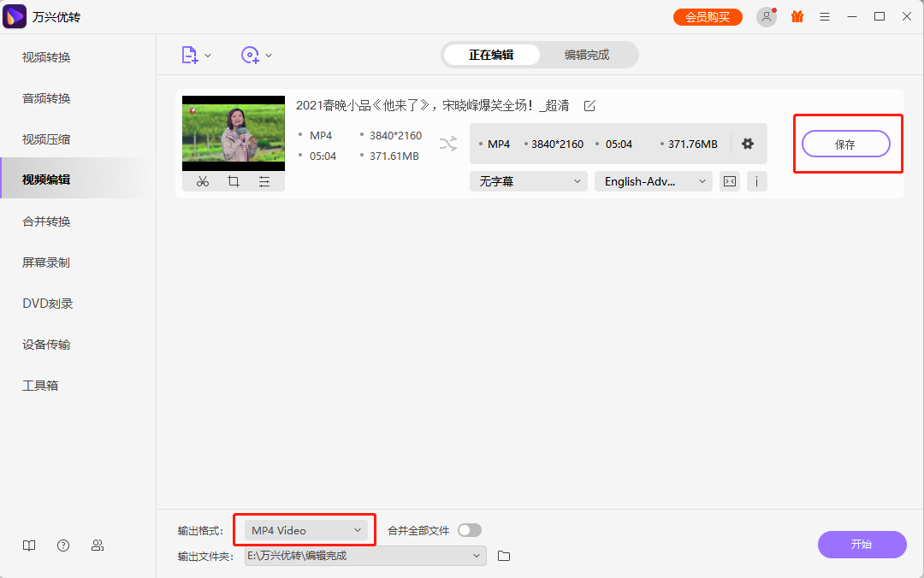The image size is (924, 578).
Task: Click source size 371.61MB text
Action: pyautogui.click(x=394, y=156)
